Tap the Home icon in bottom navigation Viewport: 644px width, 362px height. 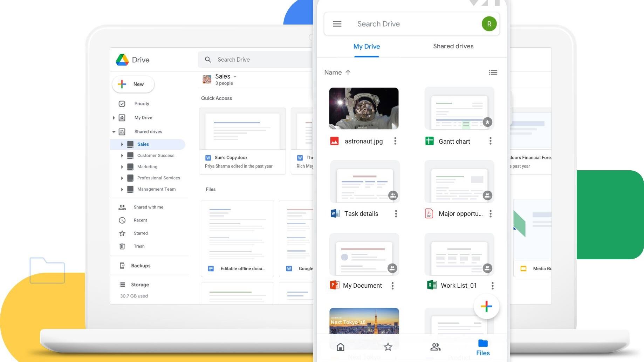[x=340, y=347]
